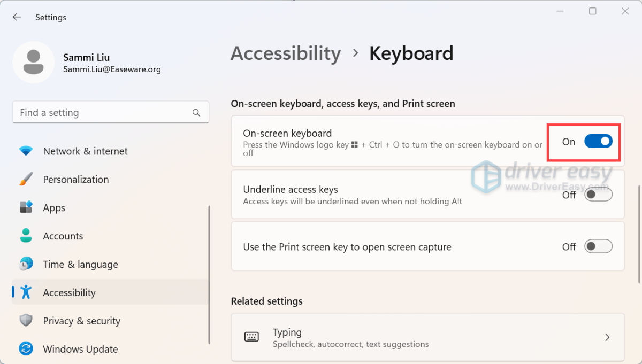The image size is (642, 364).
Task: Click the search magnifier icon
Action: pos(196,113)
